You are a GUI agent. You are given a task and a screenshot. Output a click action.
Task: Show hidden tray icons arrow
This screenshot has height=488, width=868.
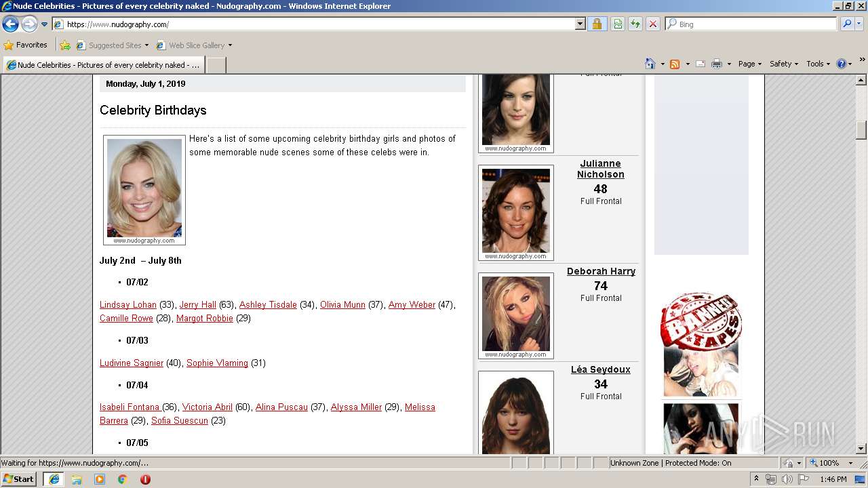[x=757, y=479]
